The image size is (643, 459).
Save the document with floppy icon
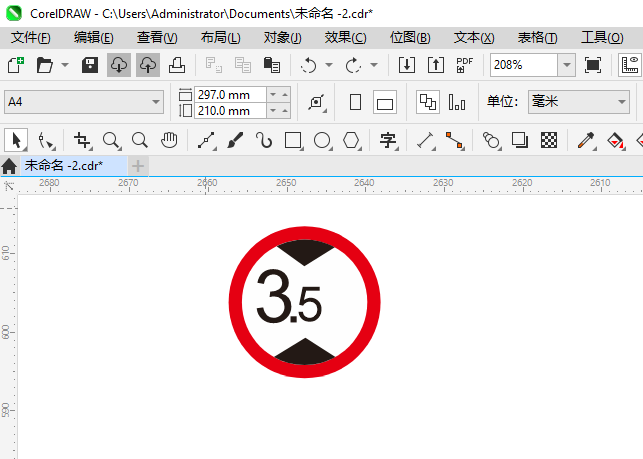click(90, 65)
